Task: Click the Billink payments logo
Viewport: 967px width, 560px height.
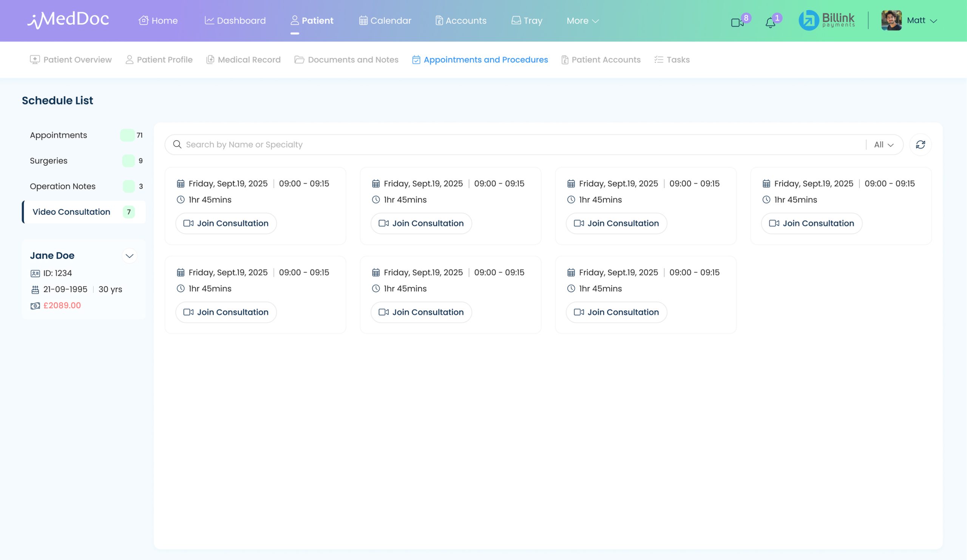Action: 827,20
